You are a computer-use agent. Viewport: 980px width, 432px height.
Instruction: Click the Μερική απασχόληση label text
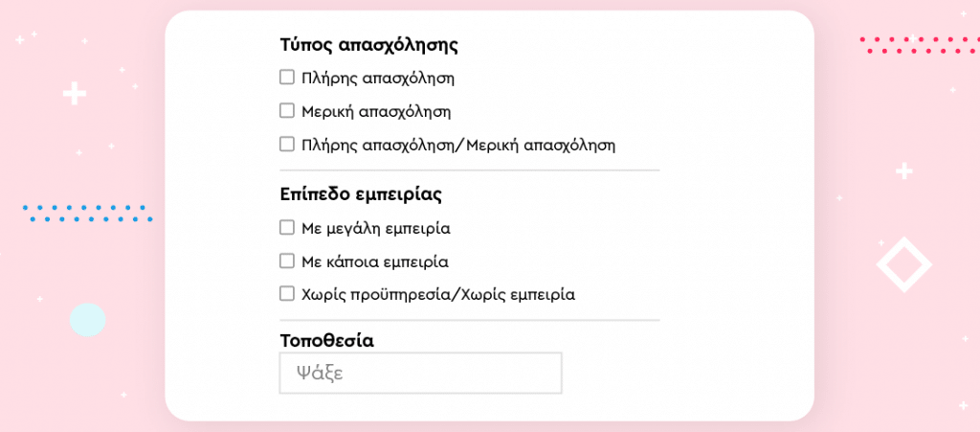(376, 112)
